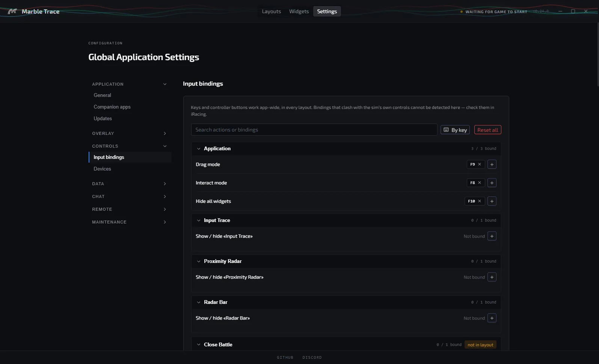Remove the F9 binding from Drag mode
Viewport: 599px width, 364px height.
pos(480,164)
